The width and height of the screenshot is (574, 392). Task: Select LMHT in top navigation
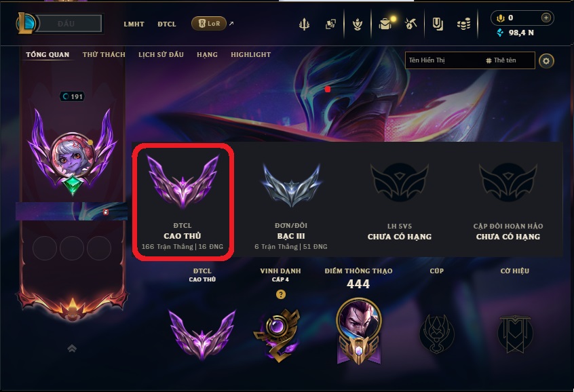click(x=134, y=24)
